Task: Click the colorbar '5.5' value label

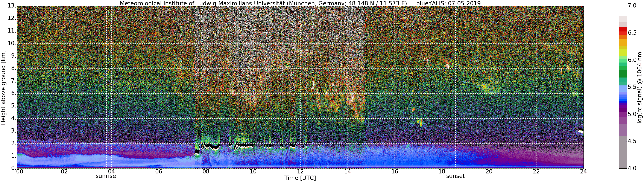Action: pos(632,87)
